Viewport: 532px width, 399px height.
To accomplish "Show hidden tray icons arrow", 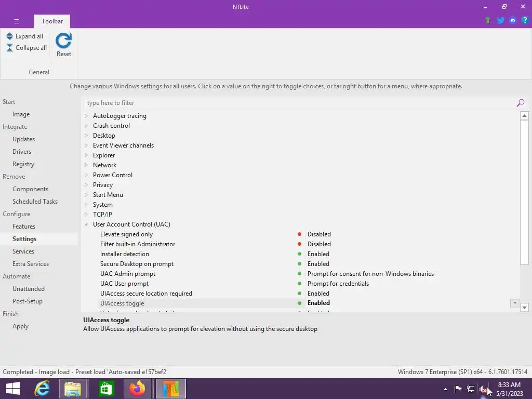I will tap(445, 389).
